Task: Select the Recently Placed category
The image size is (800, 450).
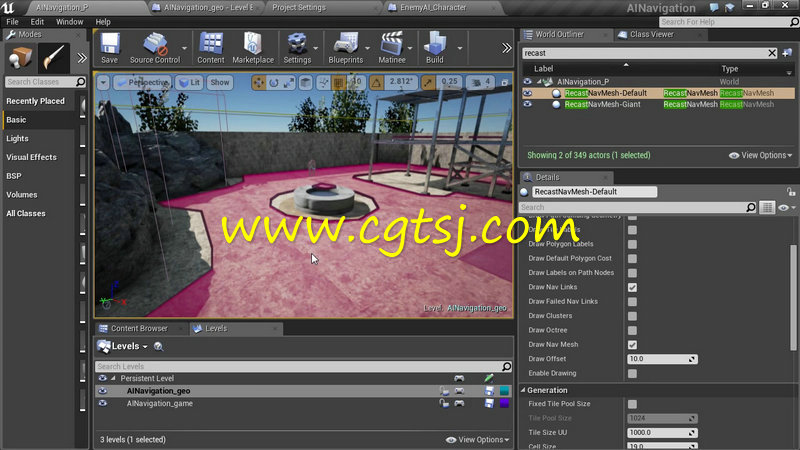Action: click(x=36, y=101)
